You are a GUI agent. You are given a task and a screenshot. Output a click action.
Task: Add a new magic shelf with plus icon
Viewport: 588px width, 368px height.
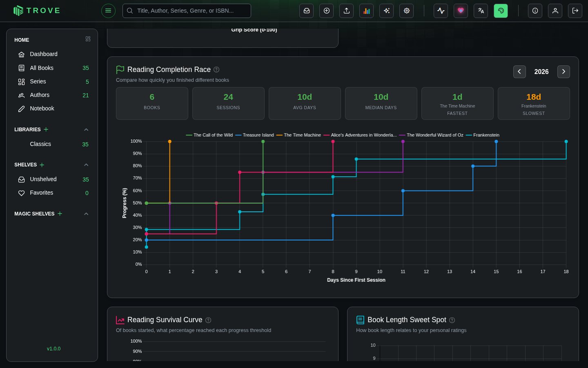point(60,214)
